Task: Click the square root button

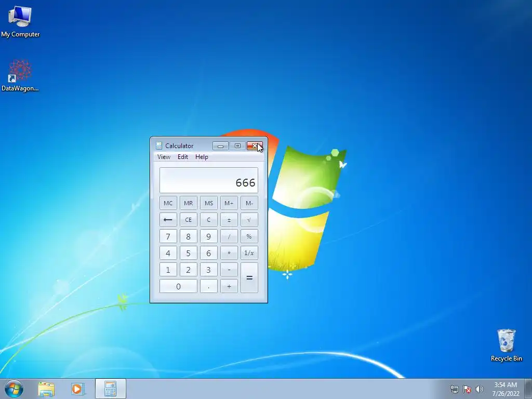Action: [x=249, y=220]
